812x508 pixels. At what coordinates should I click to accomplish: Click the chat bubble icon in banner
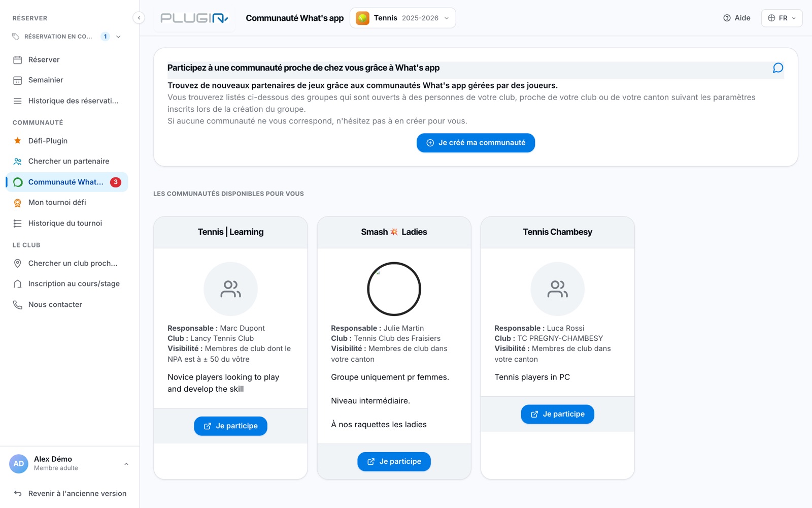point(777,68)
